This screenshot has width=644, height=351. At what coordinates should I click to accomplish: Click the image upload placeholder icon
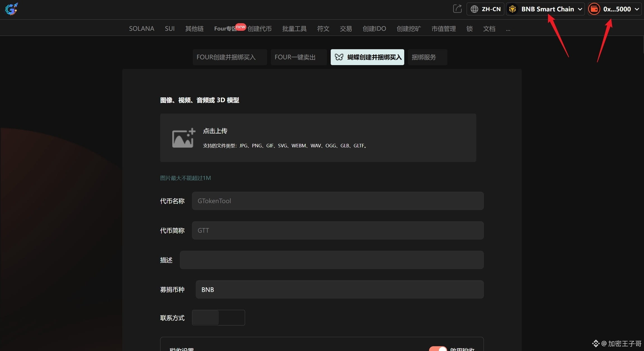tap(183, 138)
